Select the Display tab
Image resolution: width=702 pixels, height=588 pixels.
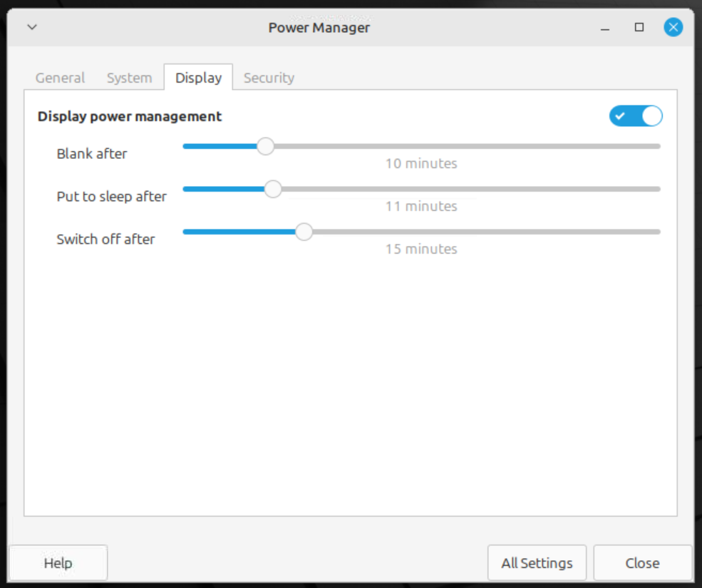pos(198,78)
